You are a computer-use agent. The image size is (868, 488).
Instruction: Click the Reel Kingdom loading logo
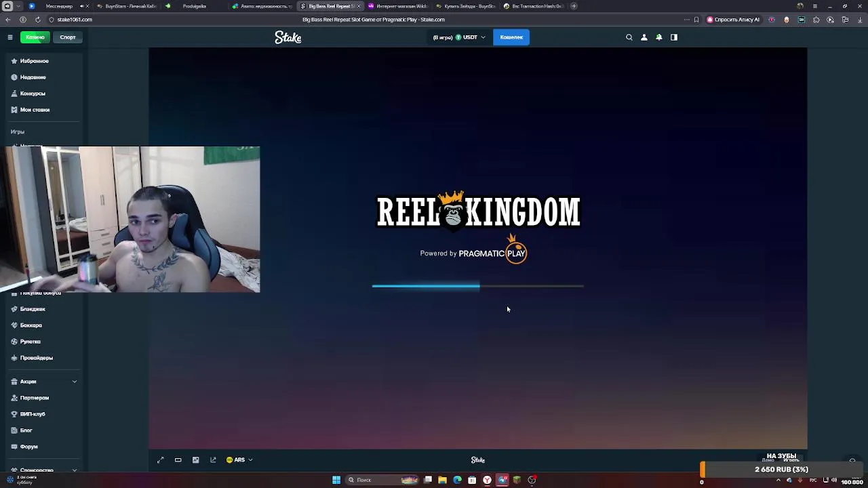(x=478, y=211)
